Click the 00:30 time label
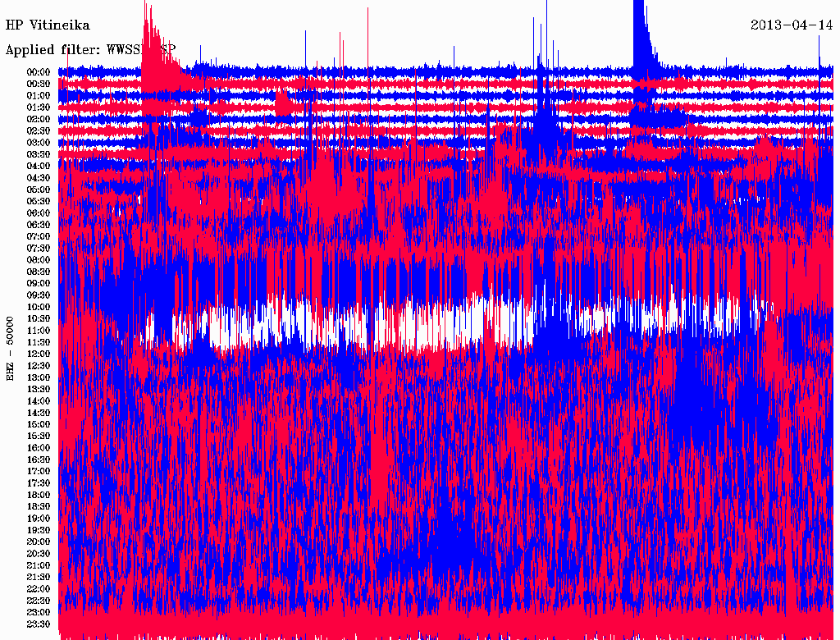 pos(39,85)
